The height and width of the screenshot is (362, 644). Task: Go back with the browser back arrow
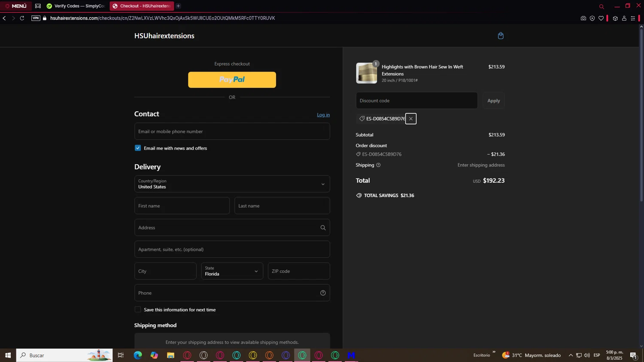tap(4, 18)
